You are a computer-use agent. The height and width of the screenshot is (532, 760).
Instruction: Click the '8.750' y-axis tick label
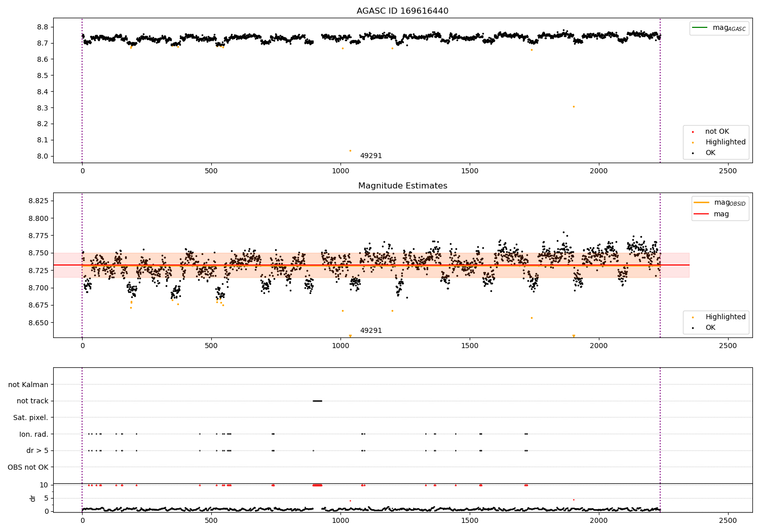click(39, 253)
